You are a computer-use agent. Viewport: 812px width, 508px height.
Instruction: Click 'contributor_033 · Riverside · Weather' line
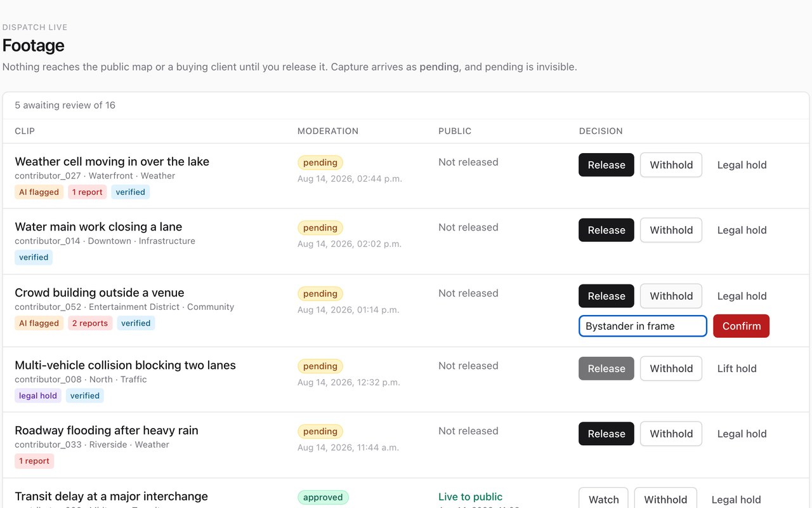click(92, 444)
